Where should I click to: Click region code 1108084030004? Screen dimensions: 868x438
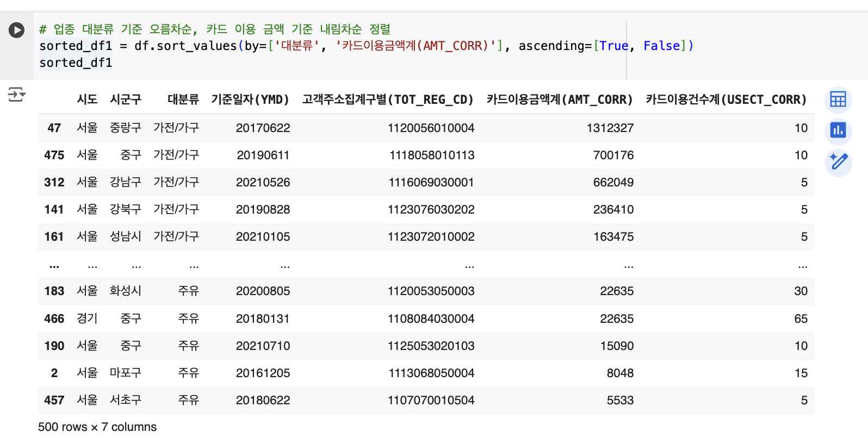tap(431, 319)
